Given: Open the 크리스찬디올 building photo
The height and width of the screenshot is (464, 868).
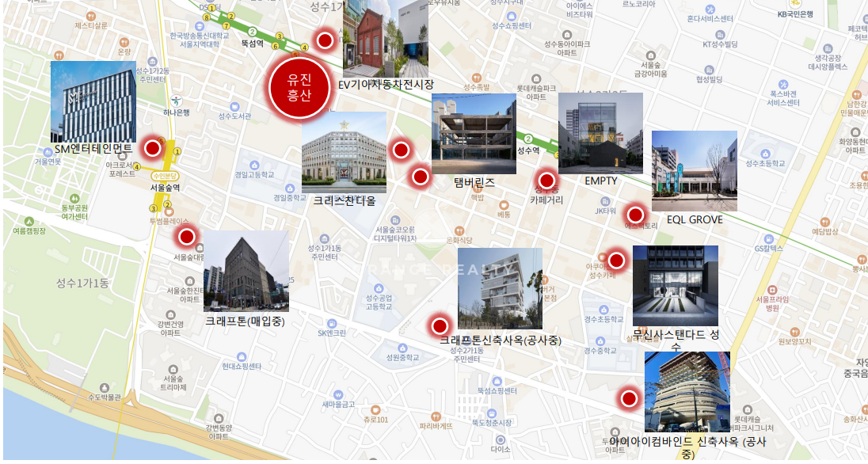Looking at the screenshot, I should (344, 152).
